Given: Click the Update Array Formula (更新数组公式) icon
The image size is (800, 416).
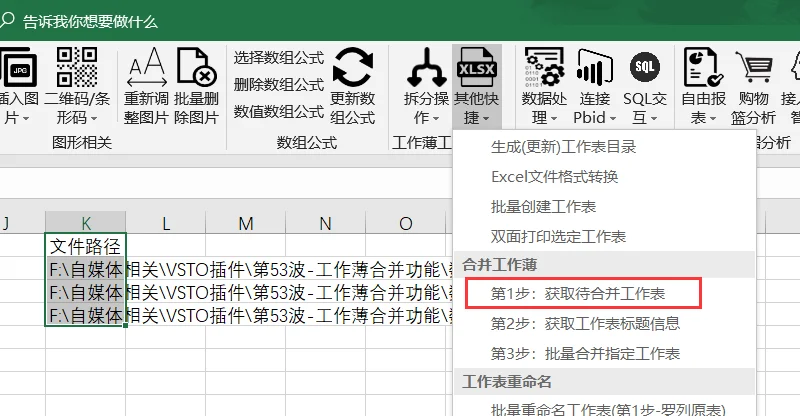Looking at the screenshot, I should 353,67.
